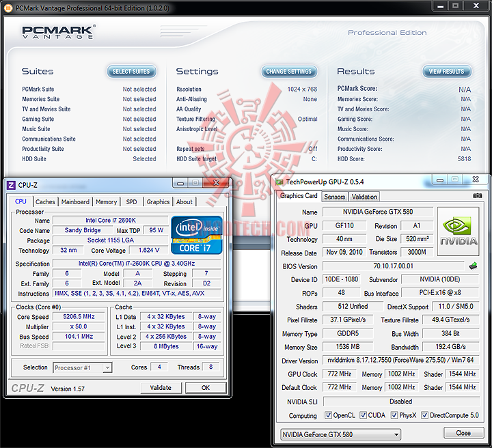Switch to the Caches tab in CPU-Z
The height and width of the screenshot is (448, 492).
tap(45, 202)
